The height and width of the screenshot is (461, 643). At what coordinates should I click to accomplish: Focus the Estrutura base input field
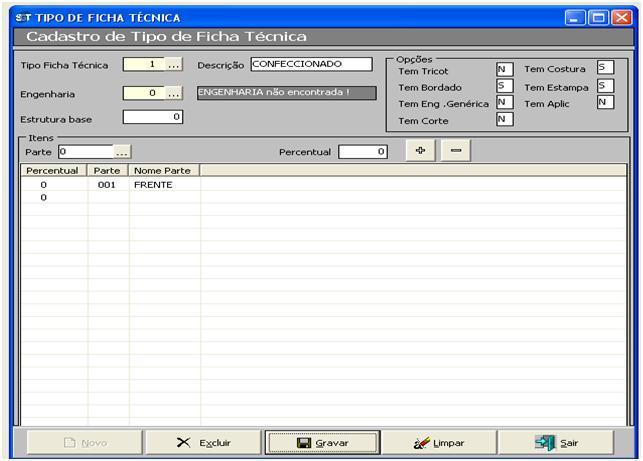click(153, 117)
